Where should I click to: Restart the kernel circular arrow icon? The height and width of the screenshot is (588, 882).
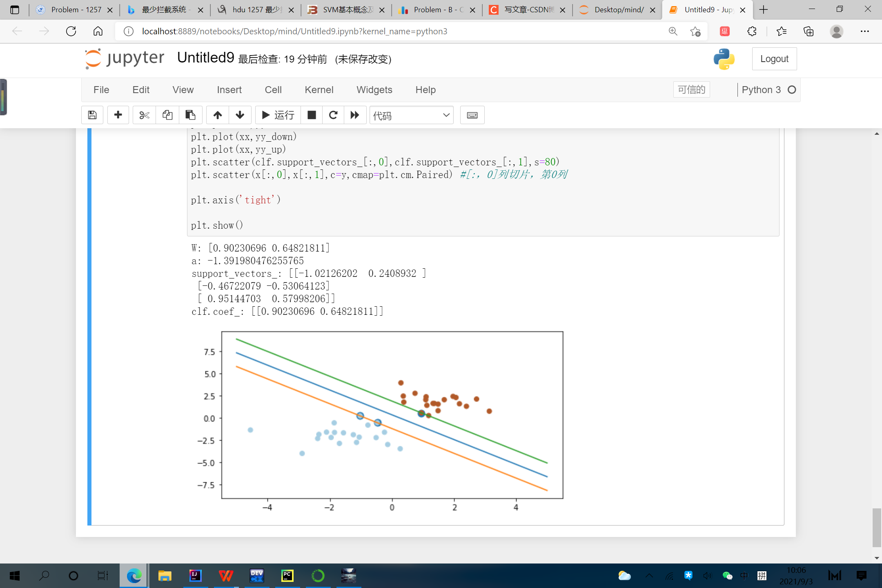coord(333,115)
